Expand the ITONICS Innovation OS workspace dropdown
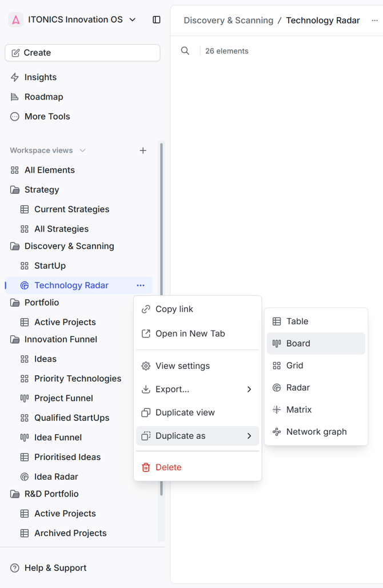Screen dimensions: 383x588 (x=133, y=19)
